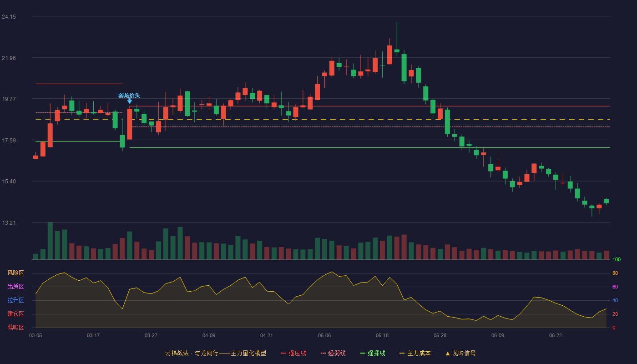The height and width of the screenshot is (364, 637).
Task: Click the 15.40 price axis label
Action: [x=9, y=182]
